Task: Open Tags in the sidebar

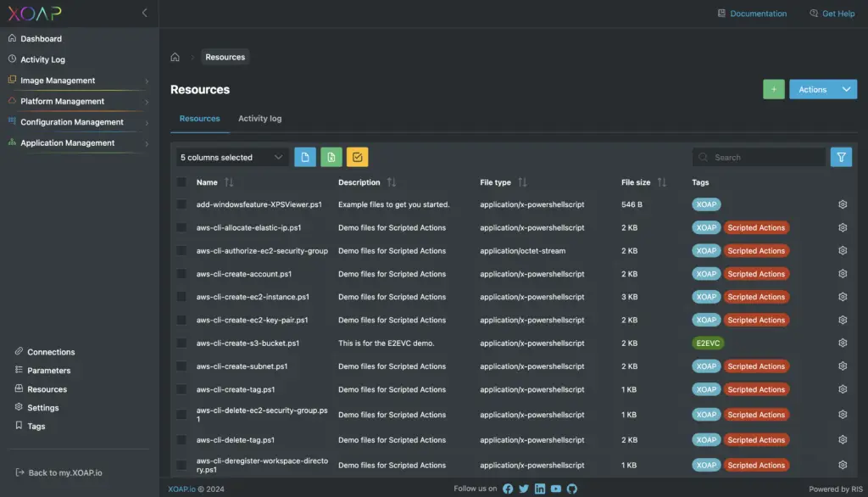Action: pyautogui.click(x=36, y=426)
